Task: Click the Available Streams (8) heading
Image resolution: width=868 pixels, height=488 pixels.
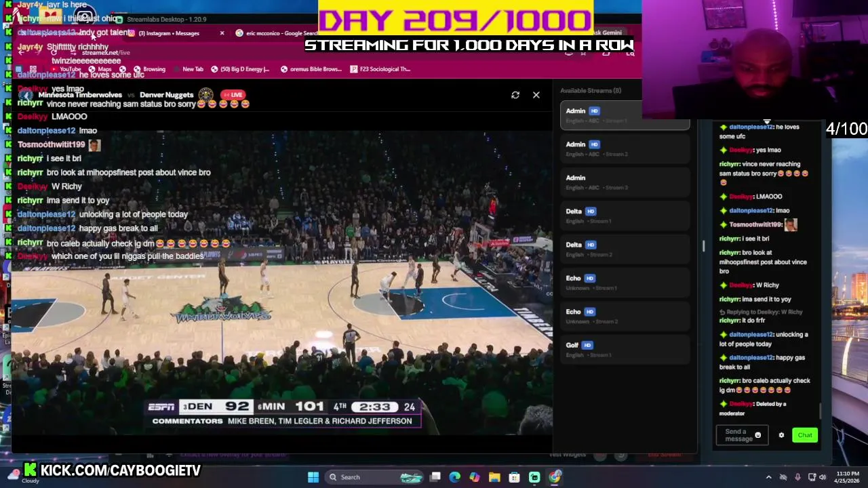Action: [x=591, y=90]
